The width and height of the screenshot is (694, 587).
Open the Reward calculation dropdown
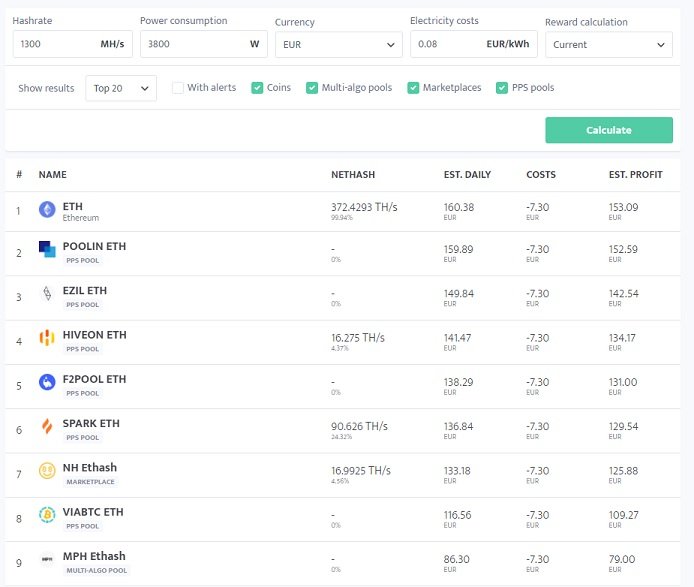(x=609, y=45)
